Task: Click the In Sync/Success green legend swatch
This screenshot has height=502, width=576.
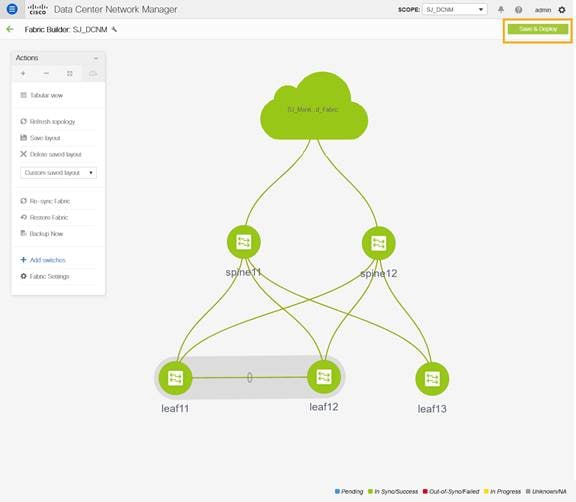Action: point(370,491)
